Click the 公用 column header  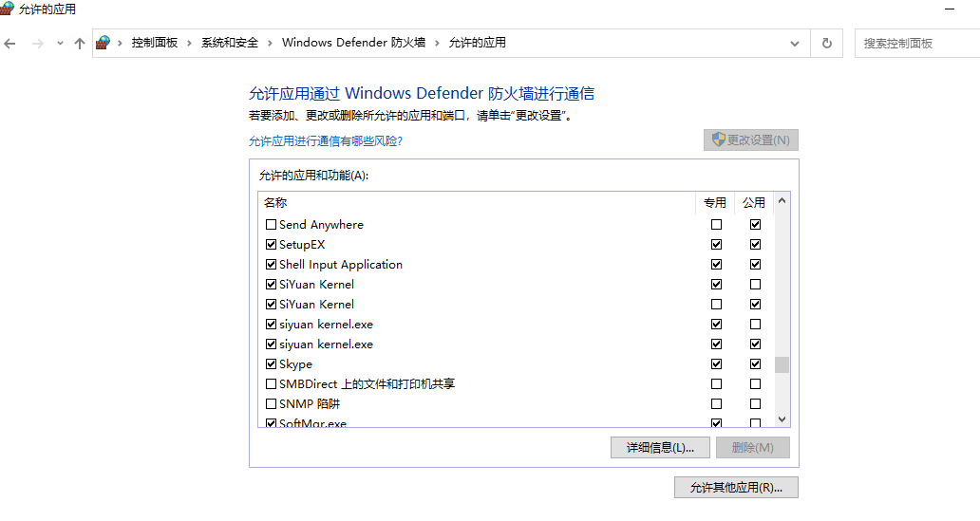point(754,202)
